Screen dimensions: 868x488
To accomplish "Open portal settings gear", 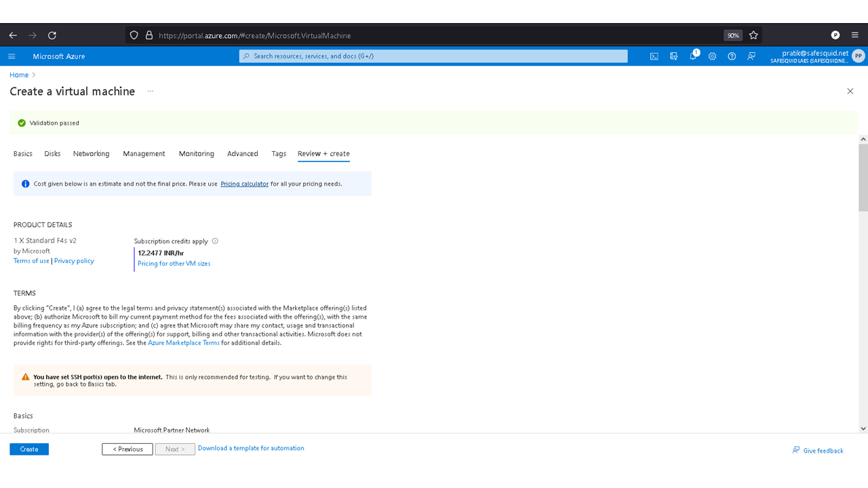I will click(x=712, y=56).
